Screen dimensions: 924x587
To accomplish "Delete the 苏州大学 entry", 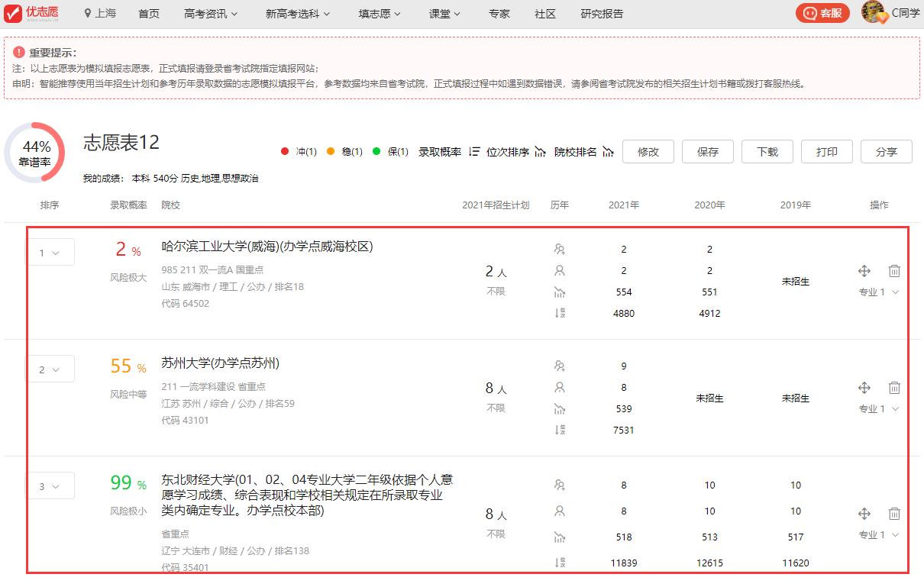I will point(894,388).
